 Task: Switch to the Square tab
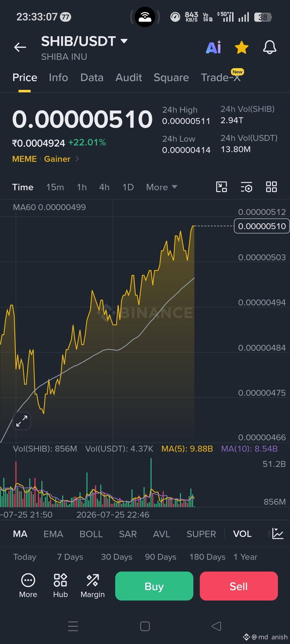point(171,78)
